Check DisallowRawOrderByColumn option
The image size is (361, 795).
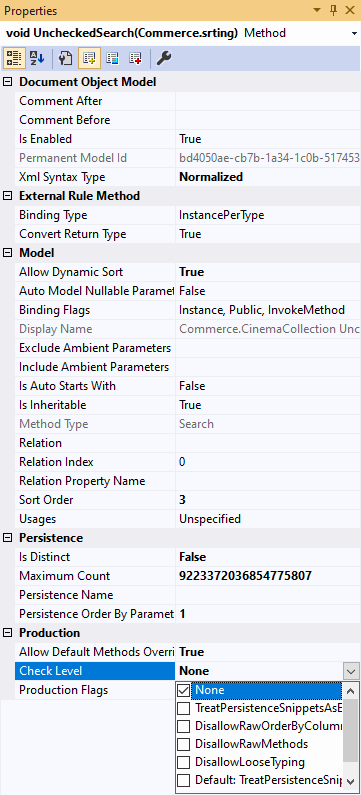click(x=184, y=726)
